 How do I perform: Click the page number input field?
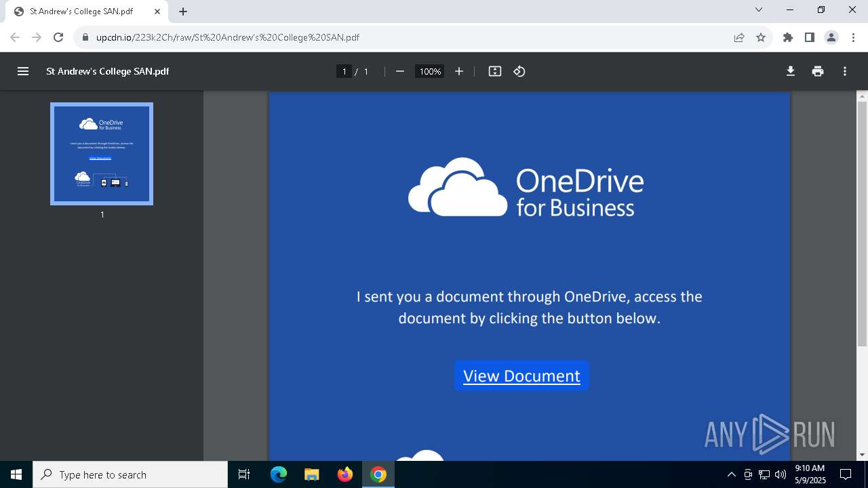click(x=344, y=71)
